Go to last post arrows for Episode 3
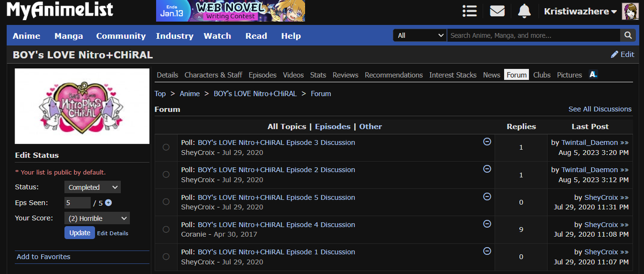The width and height of the screenshot is (644, 274). (624, 143)
